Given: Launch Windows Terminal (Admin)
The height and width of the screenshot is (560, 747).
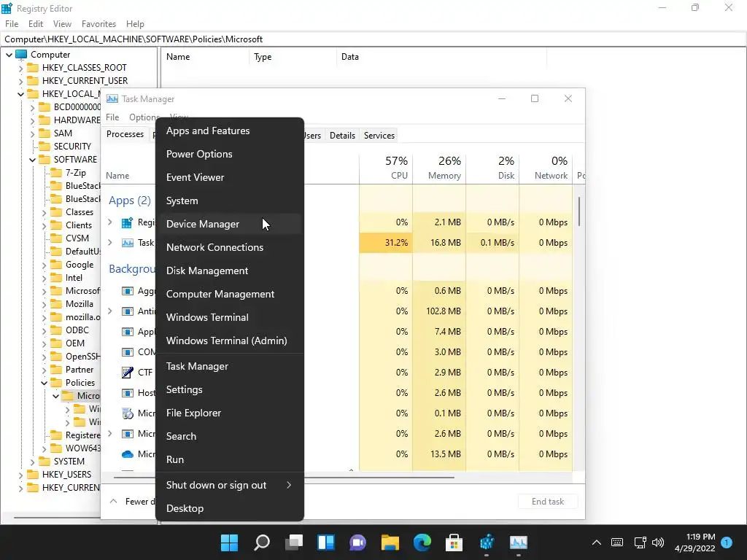Looking at the screenshot, I should (230, 341).
